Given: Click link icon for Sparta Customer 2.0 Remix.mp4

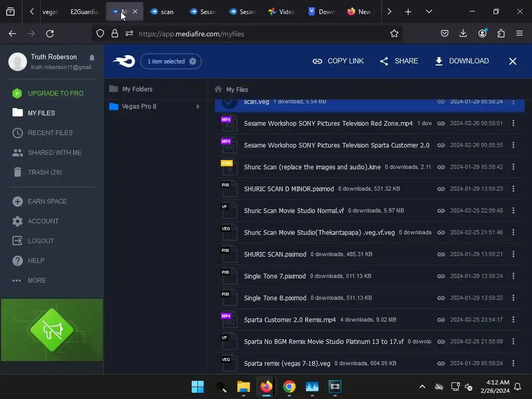Looking at the screenshot, I should [x=441, y=320].
